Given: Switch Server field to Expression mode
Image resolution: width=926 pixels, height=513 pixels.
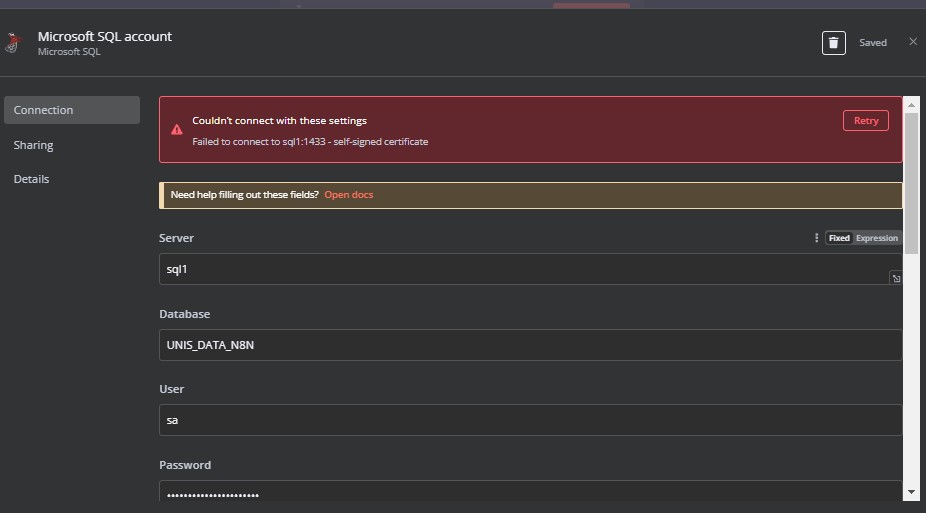Looking at the screenshot, I should [x=876, y=238].
